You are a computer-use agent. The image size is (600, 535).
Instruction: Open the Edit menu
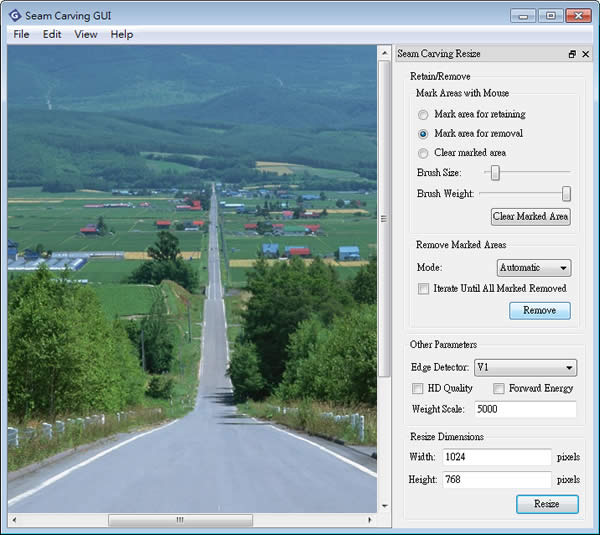pos(52,34)
